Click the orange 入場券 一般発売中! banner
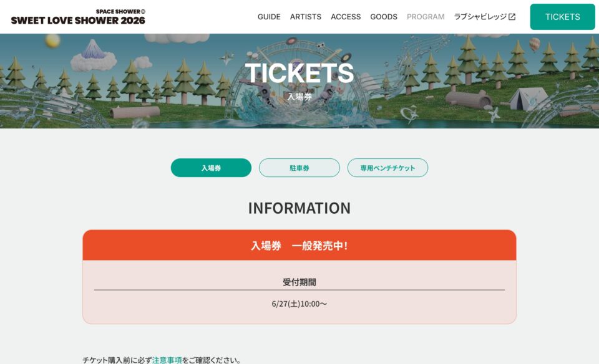The height and width of the screenshot is (364, 599). click(299, 246)
